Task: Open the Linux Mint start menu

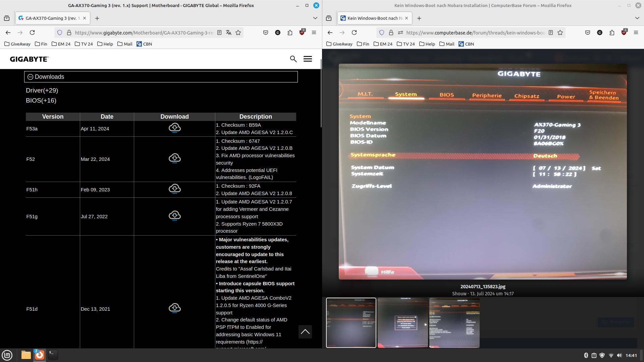Action: coord(7,355)
